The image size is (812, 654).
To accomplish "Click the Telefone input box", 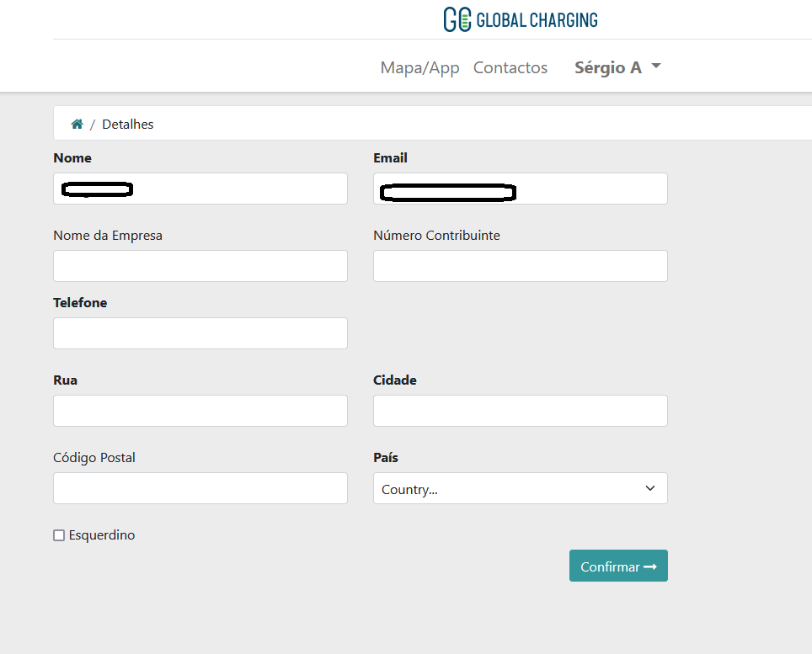I will pos(200,333).
